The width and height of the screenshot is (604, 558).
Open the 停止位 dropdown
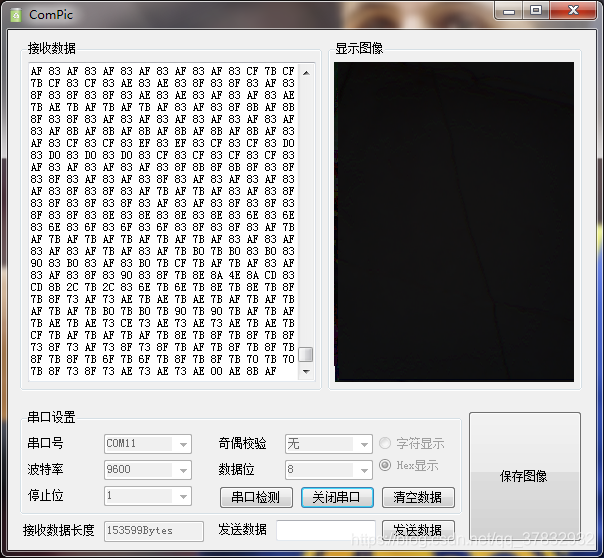pyautogui.click(x=148, y=496)
